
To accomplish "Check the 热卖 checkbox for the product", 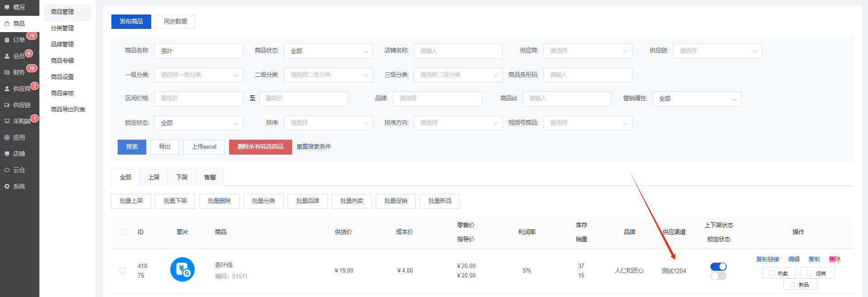I will (x=771, y=273).
